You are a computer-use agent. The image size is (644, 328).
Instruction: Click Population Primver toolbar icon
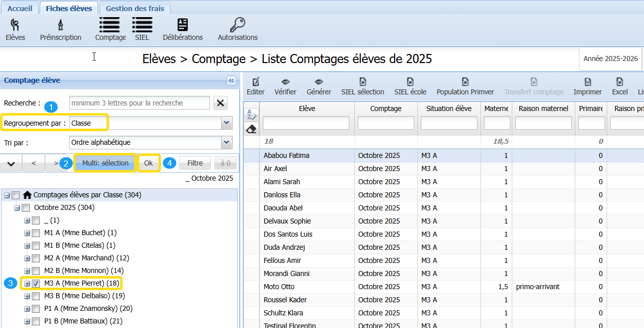[x=465, y=82]
